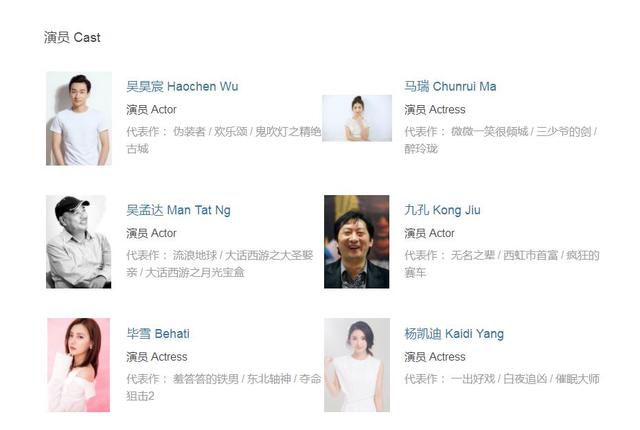The width and height of the screenshot is (640, 430).
Task: Click Kaidi Yang's portrait photo
Action: pos(357,365)
